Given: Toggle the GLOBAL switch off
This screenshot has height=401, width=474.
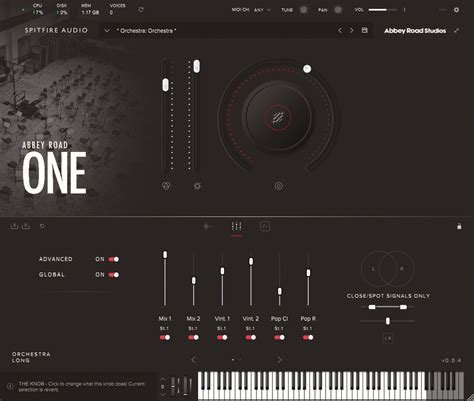Looking at the screenshot, I should [113, 275].
